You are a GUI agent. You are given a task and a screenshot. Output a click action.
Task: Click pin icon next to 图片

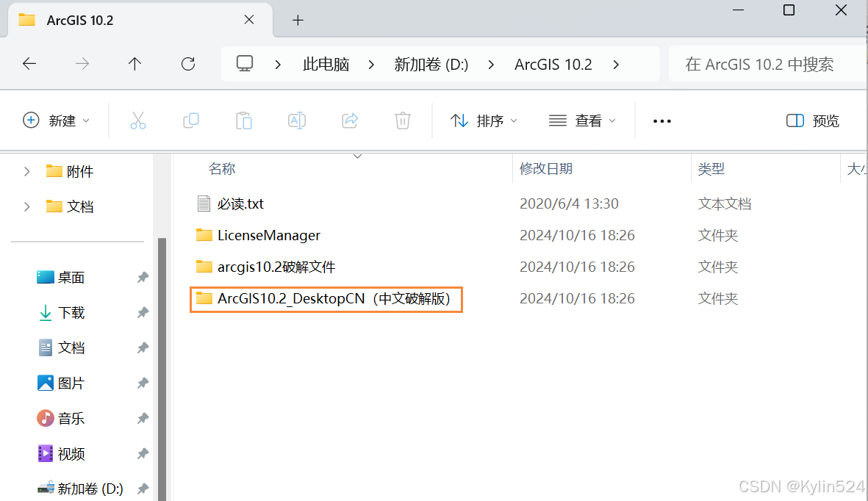[143, 383]
